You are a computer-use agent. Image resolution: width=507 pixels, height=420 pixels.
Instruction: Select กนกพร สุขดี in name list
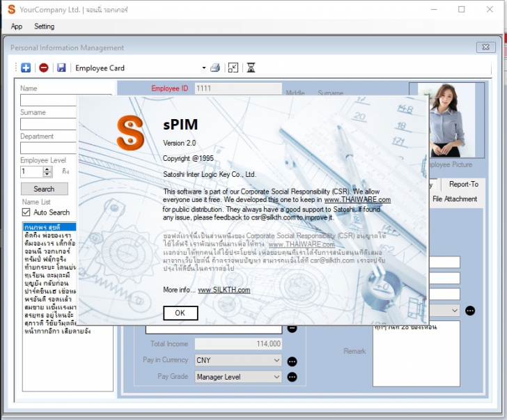tap(50, 227)
